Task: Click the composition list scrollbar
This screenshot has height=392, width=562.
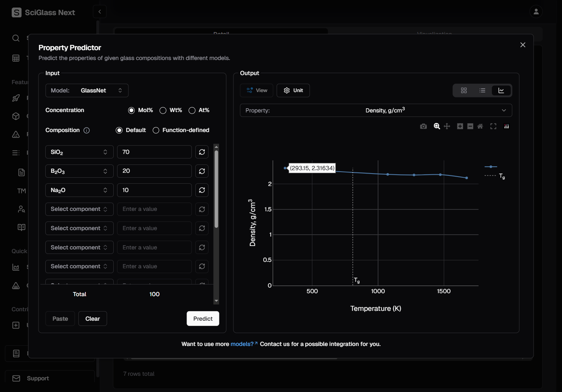Action: click(x=216, y=189)
